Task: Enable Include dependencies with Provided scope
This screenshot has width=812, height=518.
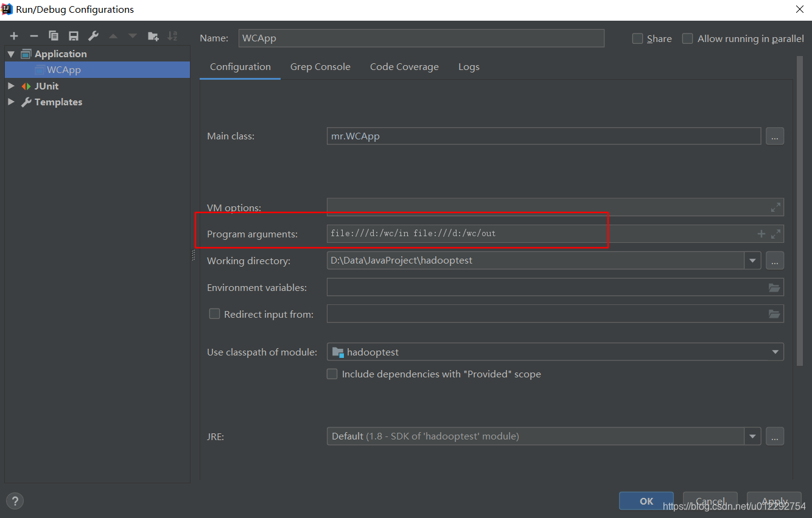Action: click(332, 374)
